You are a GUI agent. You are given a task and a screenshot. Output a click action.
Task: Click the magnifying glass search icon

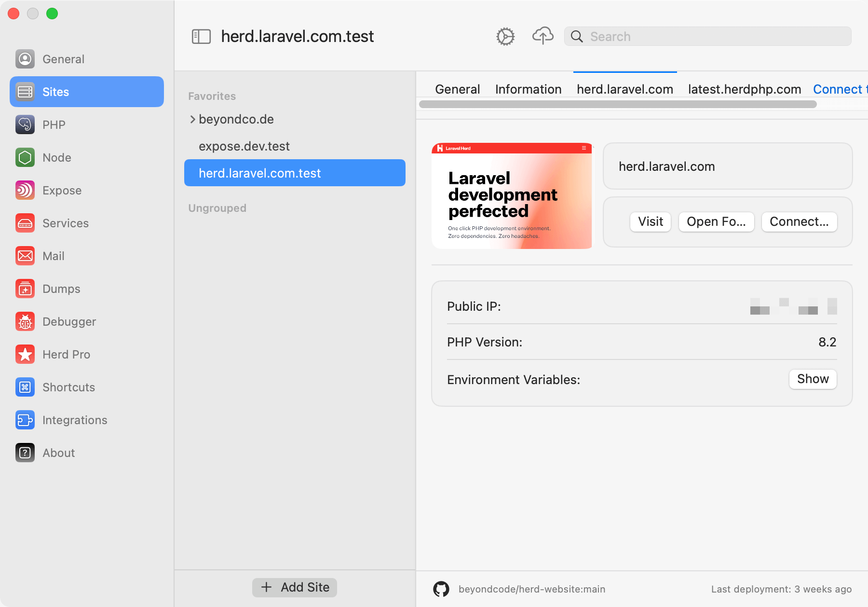pyautogui.click(x=577, y=36)
